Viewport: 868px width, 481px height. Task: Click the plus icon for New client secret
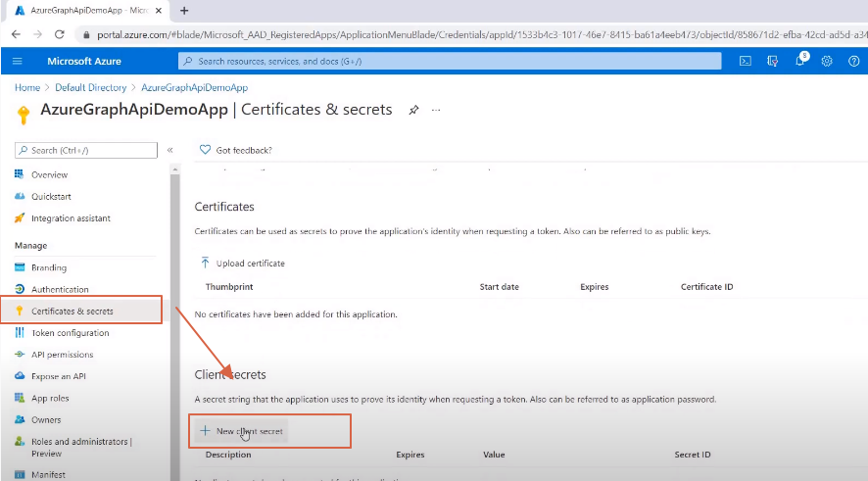point(205,431)
